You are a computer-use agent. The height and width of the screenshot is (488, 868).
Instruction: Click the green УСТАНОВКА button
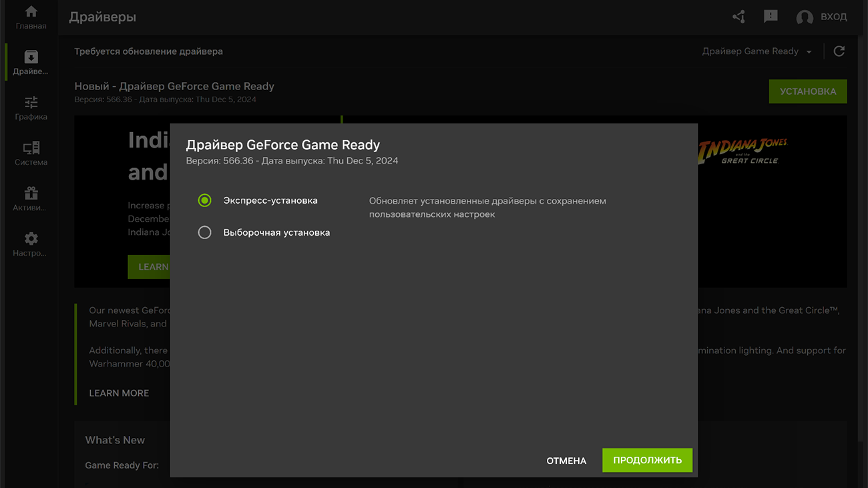tap(808, 91)
